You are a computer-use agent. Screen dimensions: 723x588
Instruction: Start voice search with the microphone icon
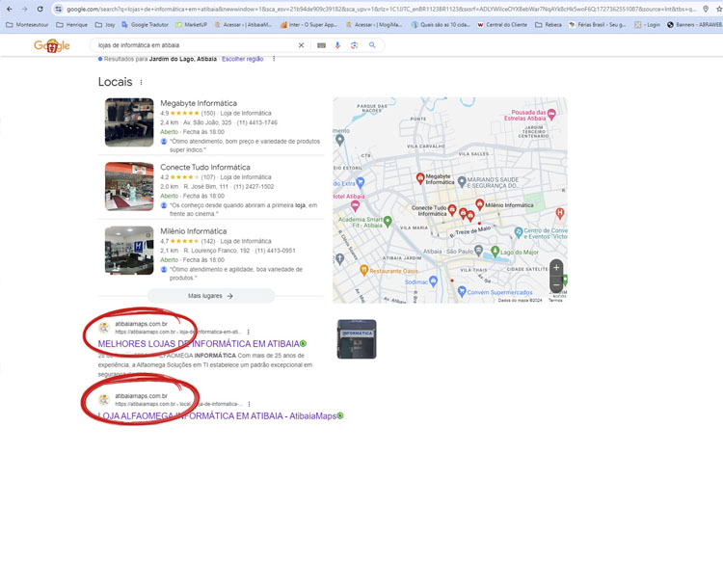click(337, 45)
